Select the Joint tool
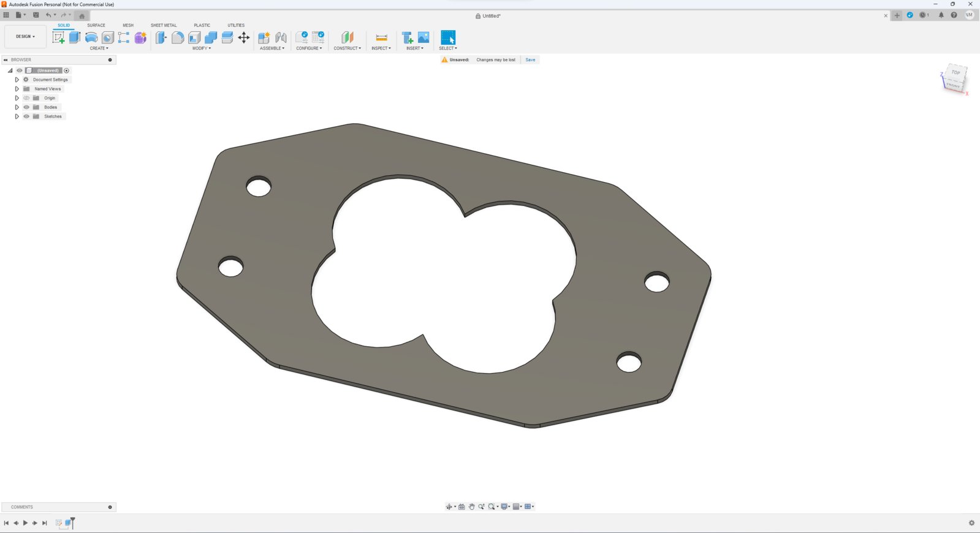The image size is (980, 533). point(281,37)
